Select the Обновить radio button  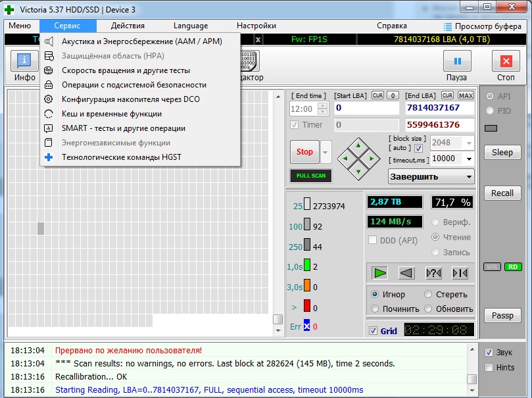(428, 309)
